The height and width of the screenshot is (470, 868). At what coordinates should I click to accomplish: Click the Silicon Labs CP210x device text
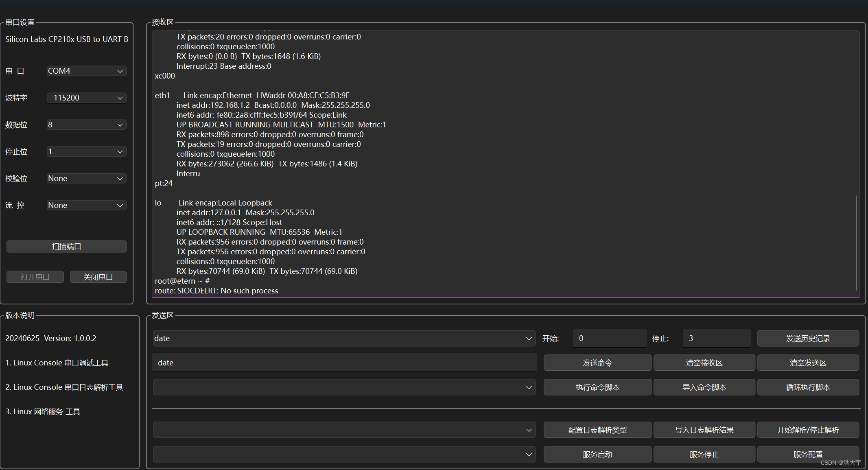(67, 39)
